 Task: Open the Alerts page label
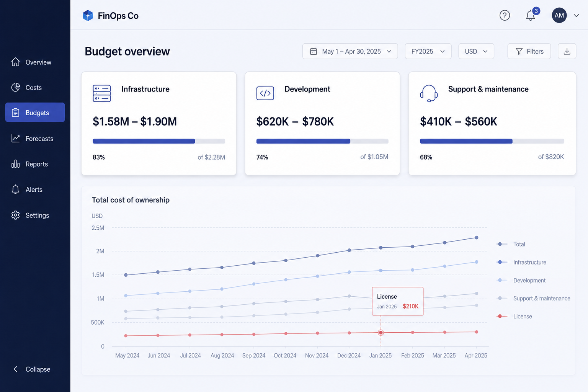click(34, 189)
